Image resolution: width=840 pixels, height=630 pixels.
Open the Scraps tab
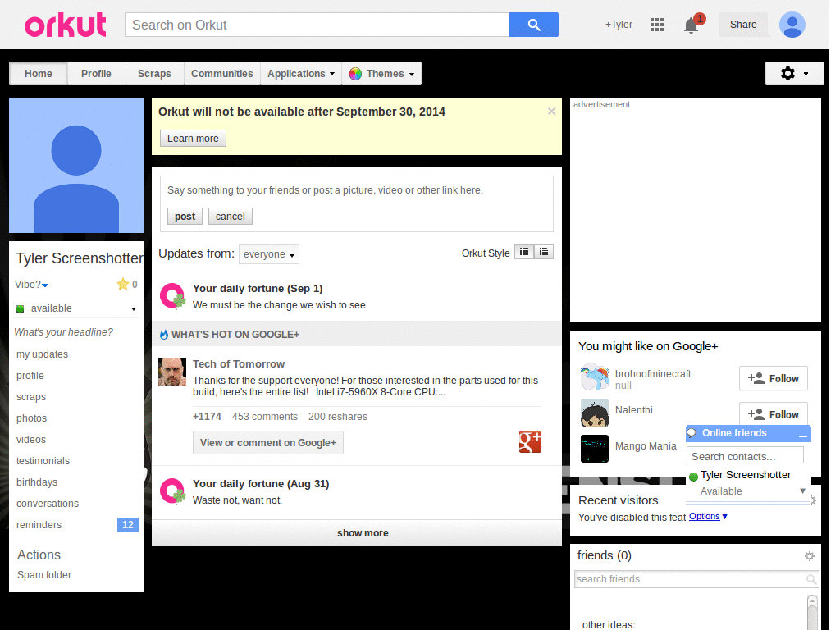154,73
